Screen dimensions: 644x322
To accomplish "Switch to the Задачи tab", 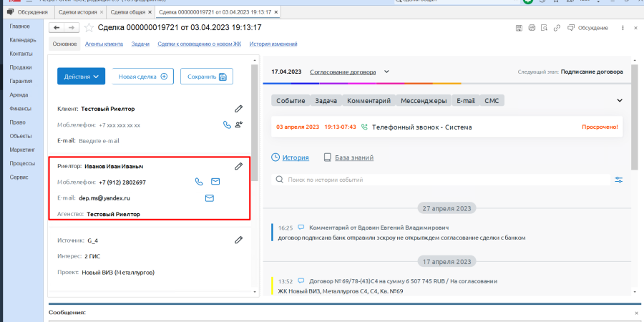I will [140, 44].
